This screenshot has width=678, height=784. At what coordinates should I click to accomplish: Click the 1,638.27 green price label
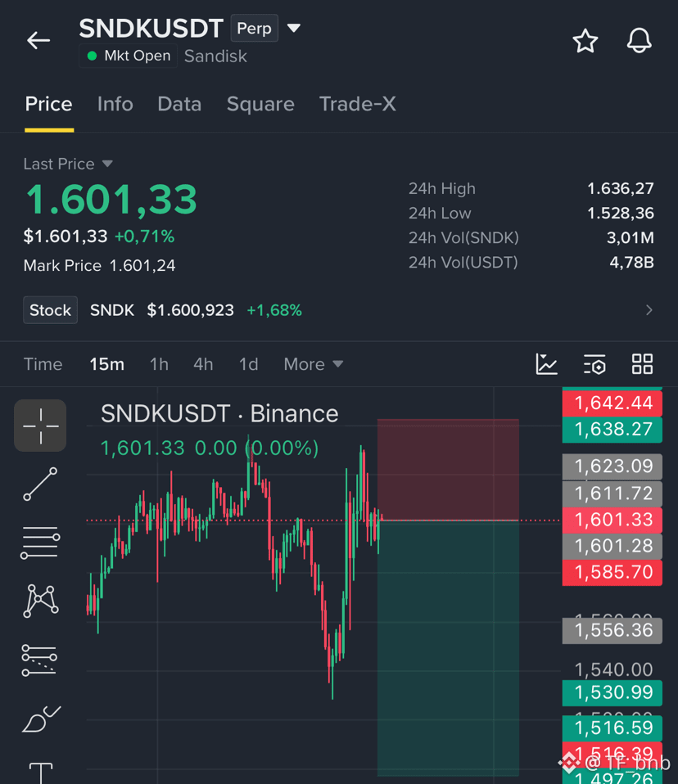pos(612,430)
